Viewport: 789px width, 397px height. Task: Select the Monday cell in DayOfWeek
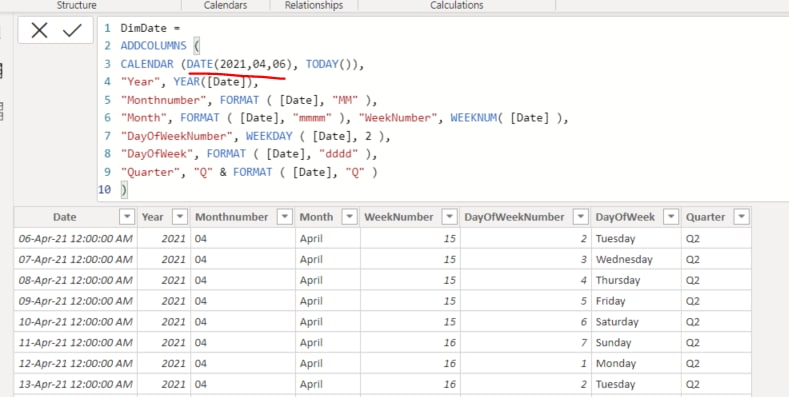(637, 363)
